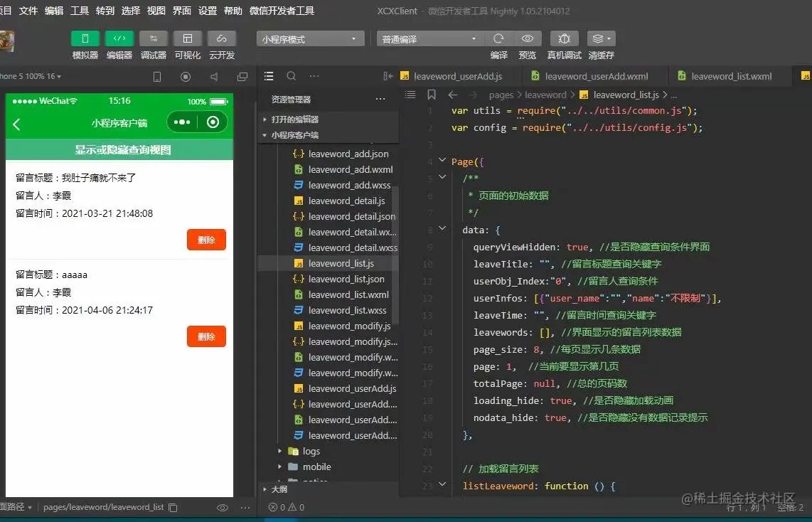Screen dimensions: 812x522
Task: Mute simulator sound icon
Action: 214,77
